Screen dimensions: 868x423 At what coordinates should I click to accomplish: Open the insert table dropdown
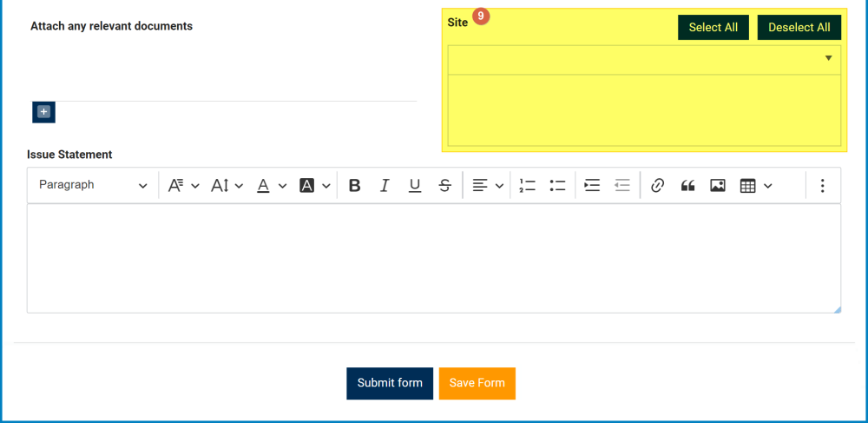[755, 185]
